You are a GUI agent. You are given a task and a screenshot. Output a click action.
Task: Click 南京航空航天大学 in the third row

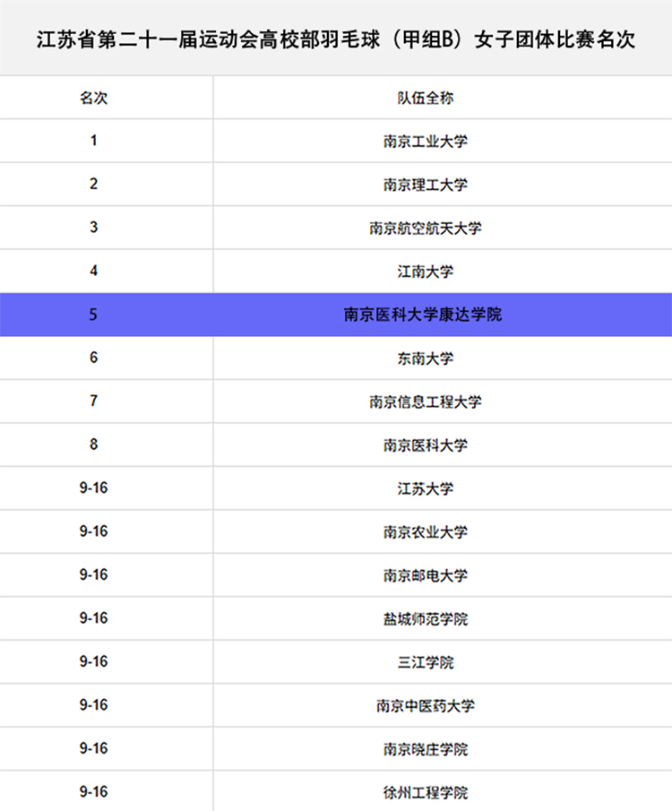[x=425, y=228]
